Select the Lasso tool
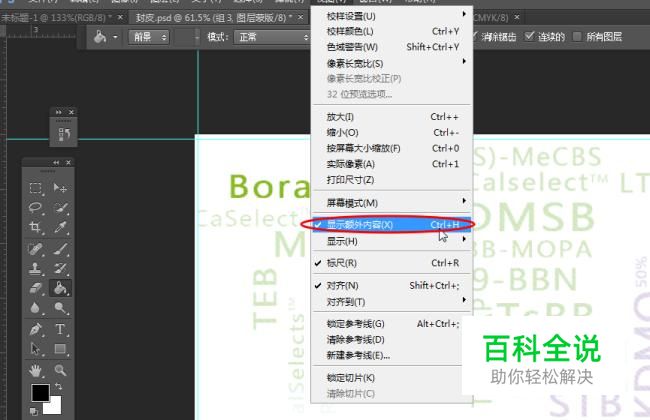 coord(36,207)
